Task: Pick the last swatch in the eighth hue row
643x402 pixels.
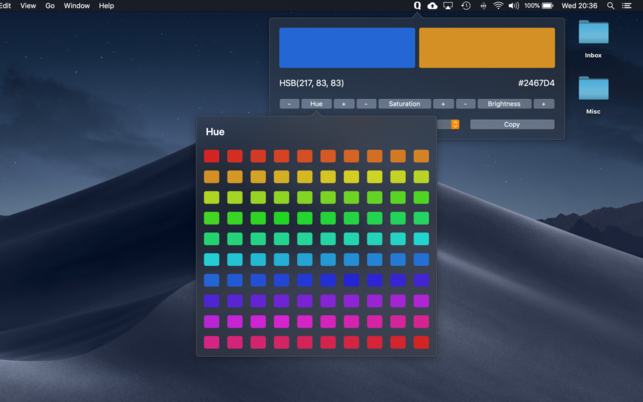Action: pyautogui.click(x=421, y=301)
